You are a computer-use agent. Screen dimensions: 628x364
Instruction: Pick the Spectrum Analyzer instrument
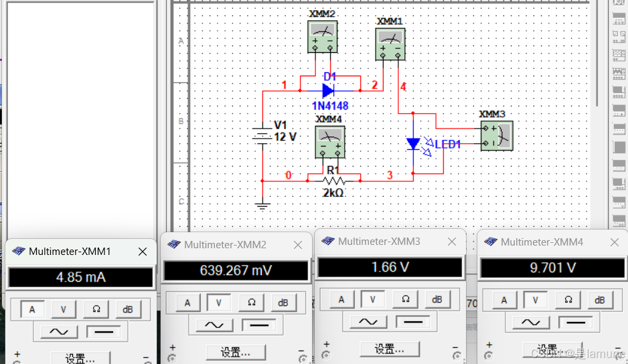pos(619,221)
